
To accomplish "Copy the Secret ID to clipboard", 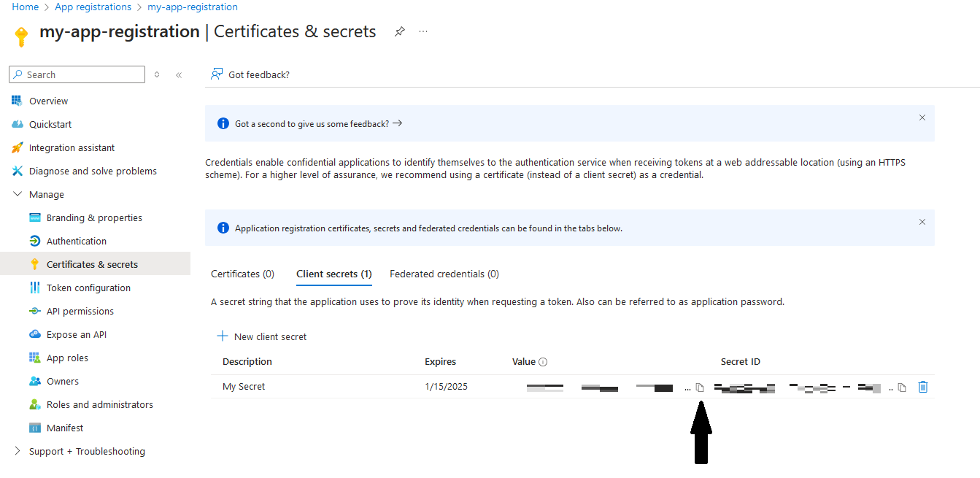I will (902, 388).
